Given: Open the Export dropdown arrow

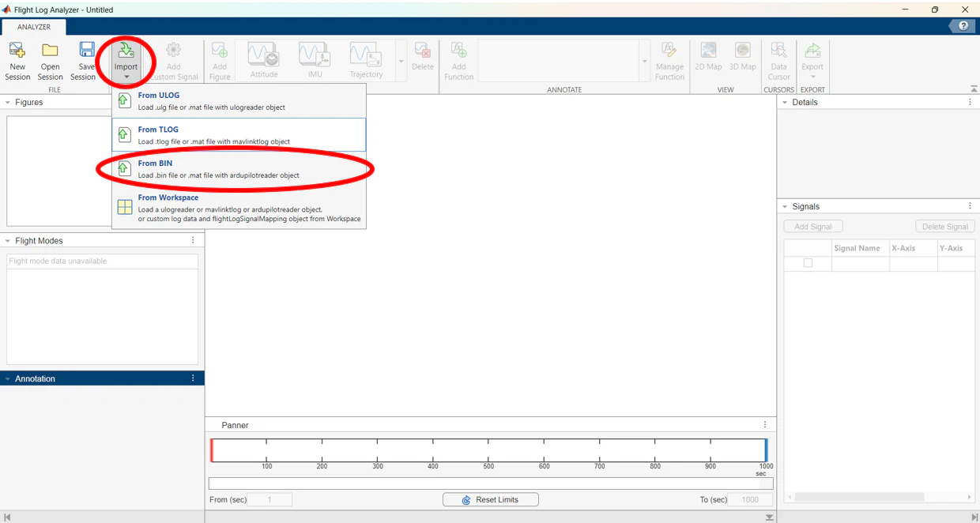Looking at the screenshot, I should (812, 77).
